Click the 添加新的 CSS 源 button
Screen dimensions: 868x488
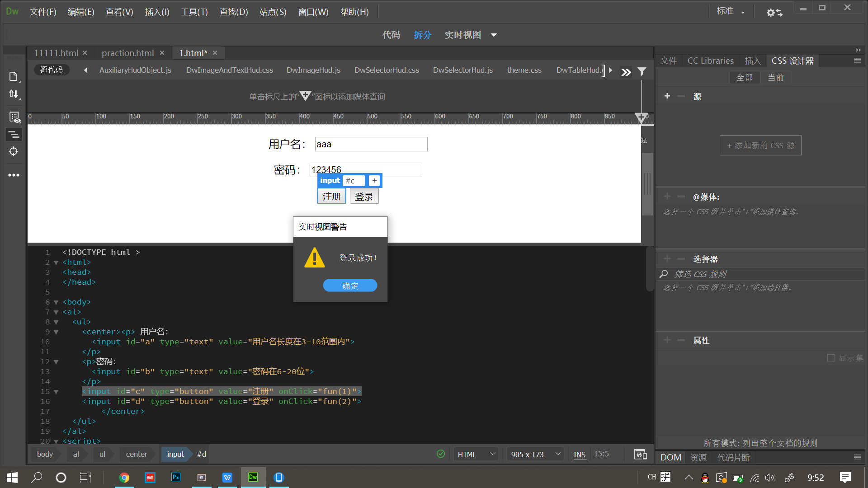[760, 145]
